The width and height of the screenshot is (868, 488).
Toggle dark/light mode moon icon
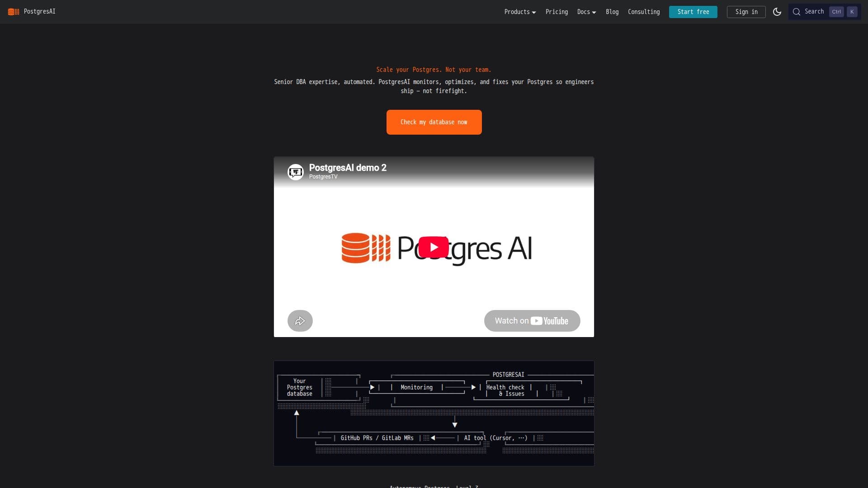click(777, 12)
